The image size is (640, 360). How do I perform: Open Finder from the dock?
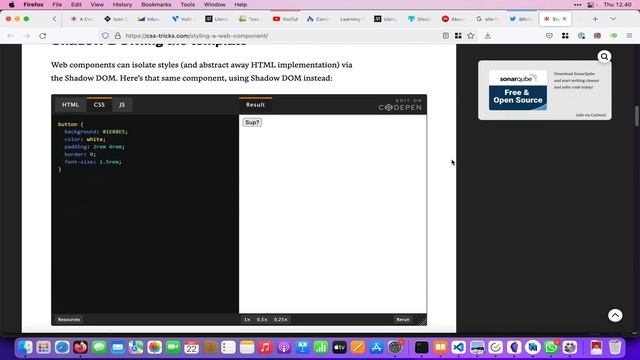pyautogui.click(x=25, y=347)
